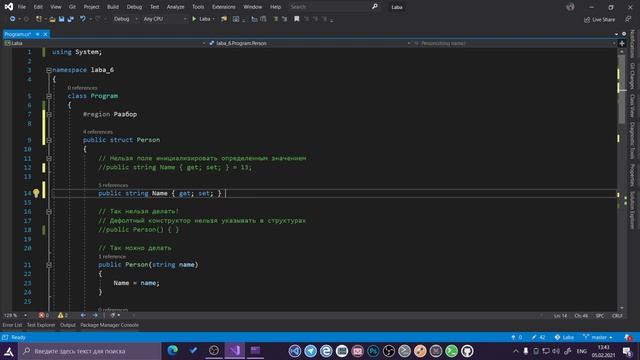Click previous issue arrow in editor footer
The image size is (640, 360).
pos(83,316)
